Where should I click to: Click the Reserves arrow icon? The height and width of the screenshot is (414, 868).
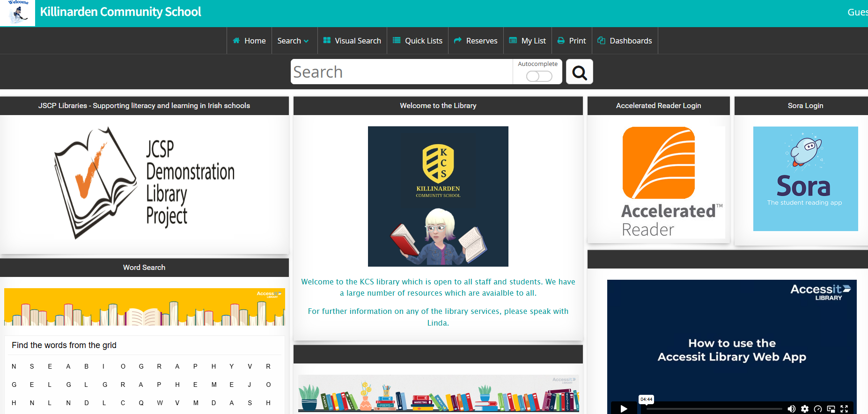pyautogui.click(x=458, y=41)
